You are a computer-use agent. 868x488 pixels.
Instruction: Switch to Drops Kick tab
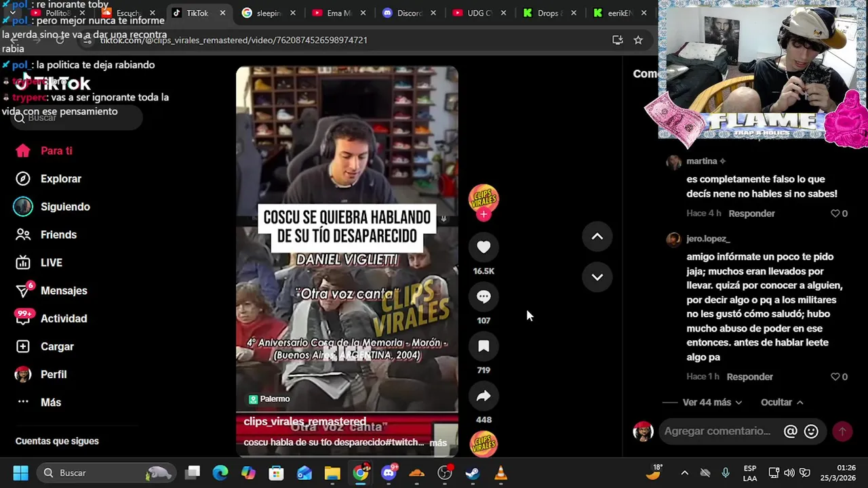click(549, 13)
